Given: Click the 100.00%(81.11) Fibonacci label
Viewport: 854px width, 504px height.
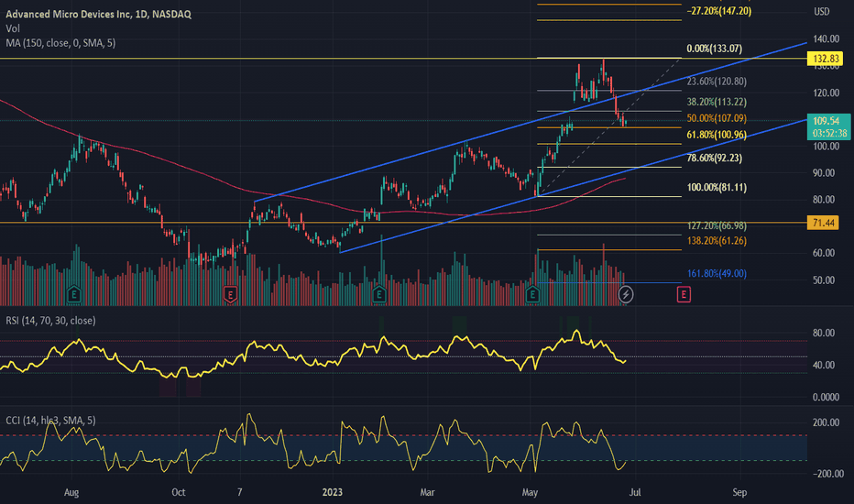Looking at the screenshot, I should tap(717, 188).
